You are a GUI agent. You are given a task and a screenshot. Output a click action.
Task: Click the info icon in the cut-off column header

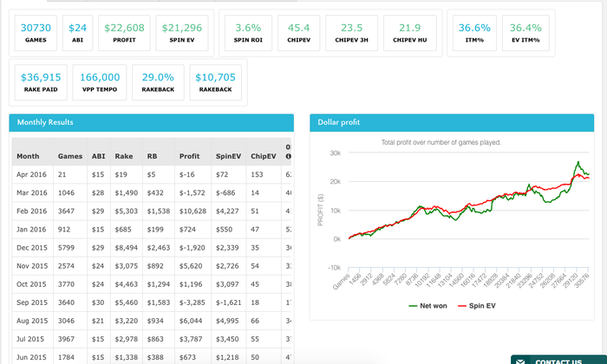(x=288, y=157)
